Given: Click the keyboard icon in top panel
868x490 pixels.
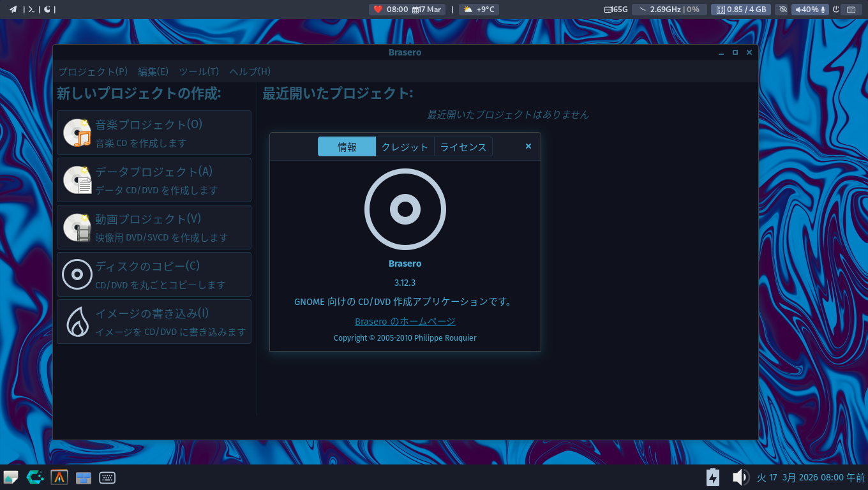Looking at the screenshot, I should click(851, 10).
